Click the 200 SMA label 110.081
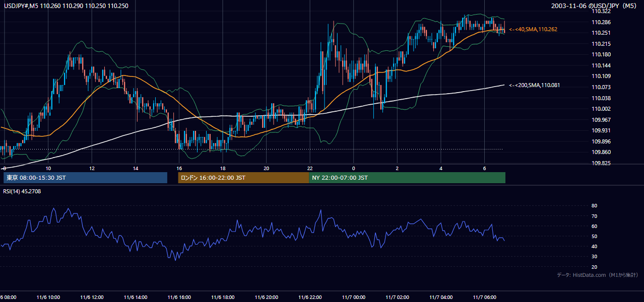This screenshot has height=302, width=644. tap(535, 85)
